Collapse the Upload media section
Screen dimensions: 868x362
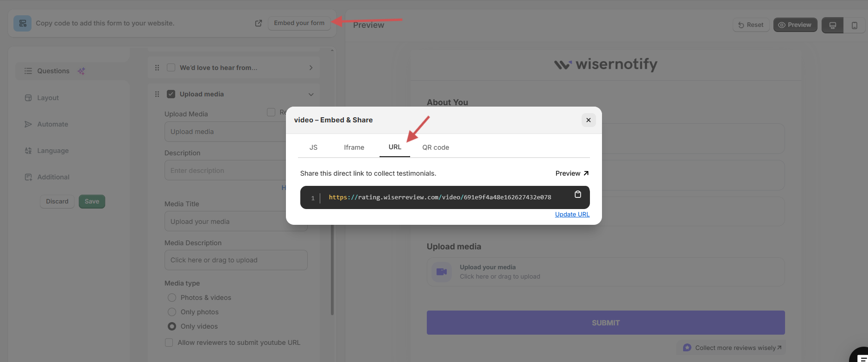click(310, 95)
